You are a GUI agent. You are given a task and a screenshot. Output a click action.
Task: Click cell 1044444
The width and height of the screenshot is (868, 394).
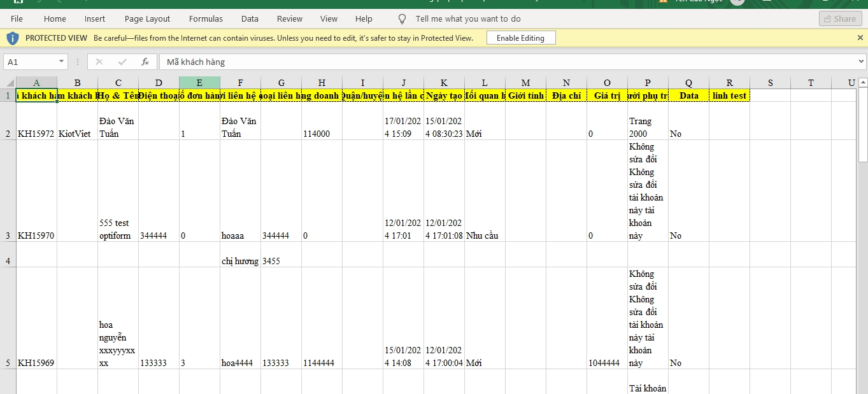pyautogui.click(x=607, y=318)
